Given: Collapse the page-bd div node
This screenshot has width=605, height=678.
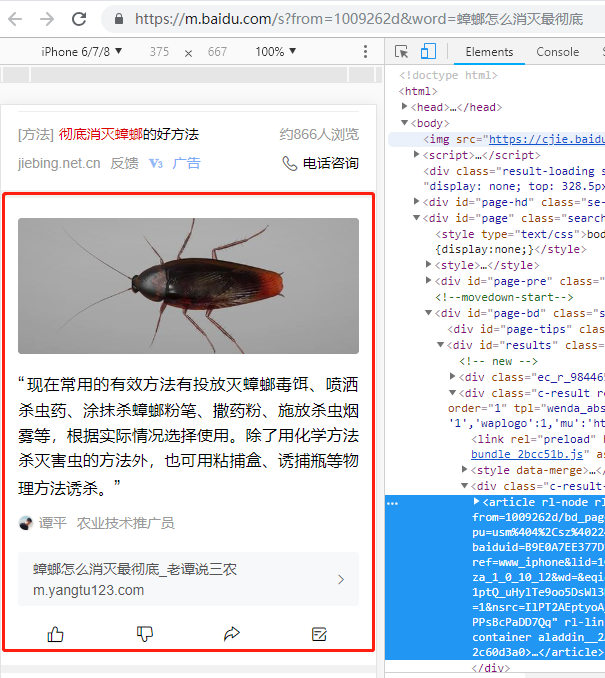Looking at the screenshot, I should tap(429, 313).
